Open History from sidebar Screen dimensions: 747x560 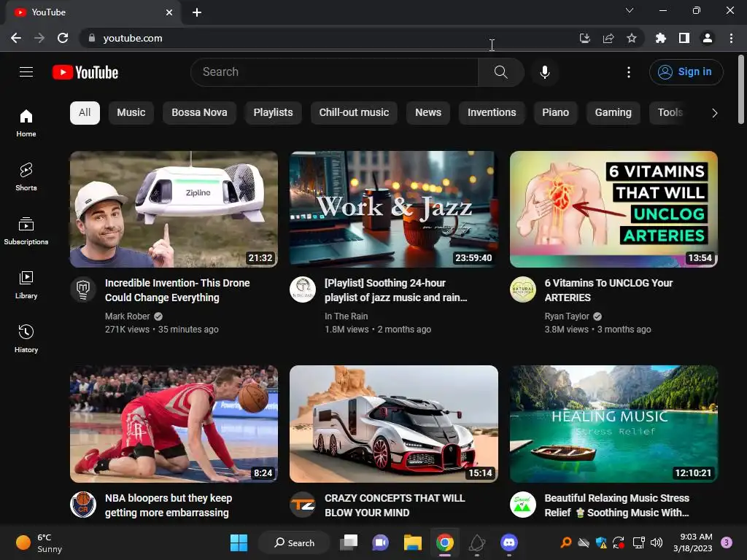[x=26, y=338]
